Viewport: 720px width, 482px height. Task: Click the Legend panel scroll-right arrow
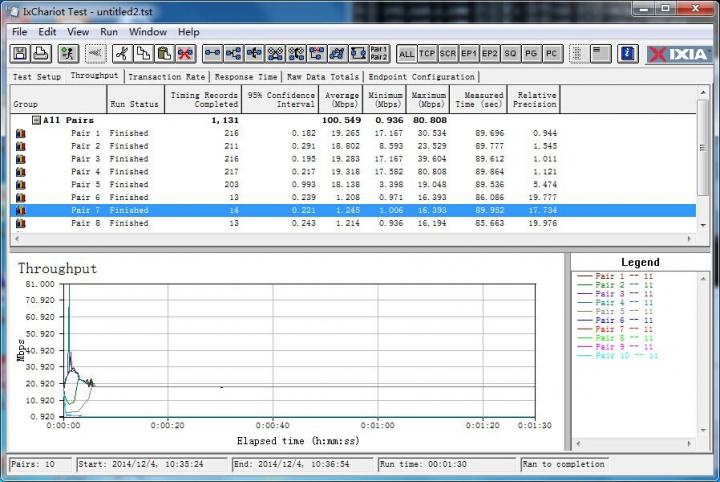(689, 443)
